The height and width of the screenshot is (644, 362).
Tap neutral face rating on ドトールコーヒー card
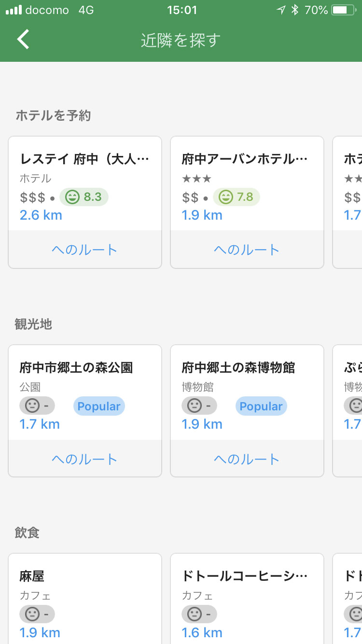point(199,614)
